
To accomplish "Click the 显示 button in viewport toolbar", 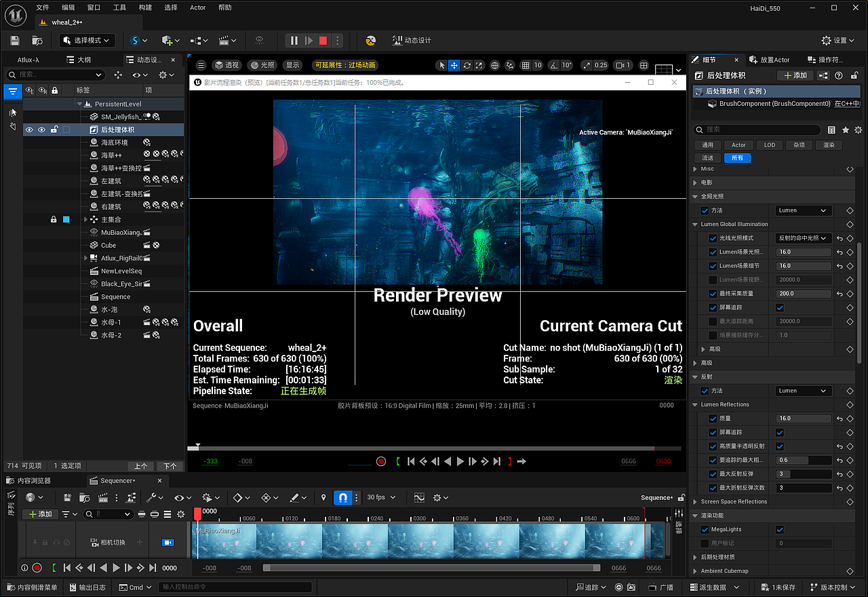I will 293,65.
